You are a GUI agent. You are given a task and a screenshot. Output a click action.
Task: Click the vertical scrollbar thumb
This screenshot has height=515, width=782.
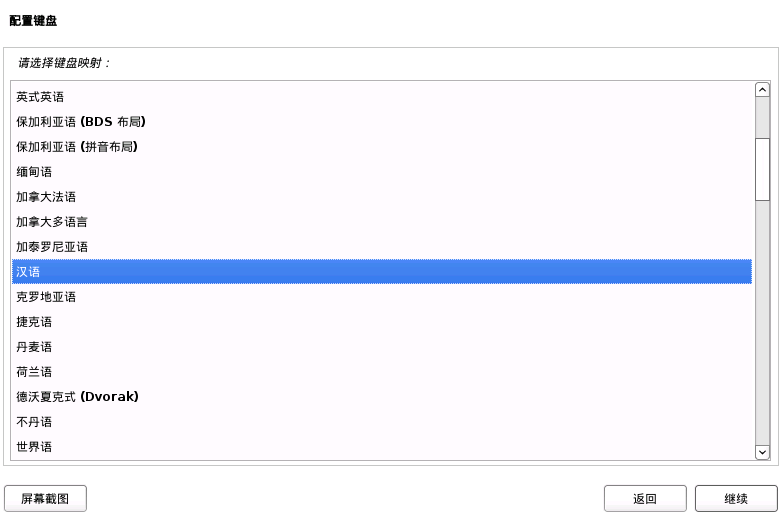(762, 167)
